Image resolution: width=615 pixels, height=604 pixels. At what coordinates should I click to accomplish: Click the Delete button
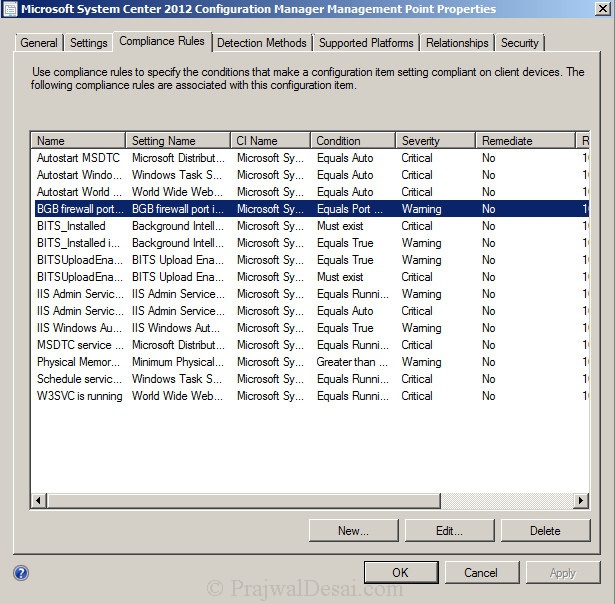point(545,531)
